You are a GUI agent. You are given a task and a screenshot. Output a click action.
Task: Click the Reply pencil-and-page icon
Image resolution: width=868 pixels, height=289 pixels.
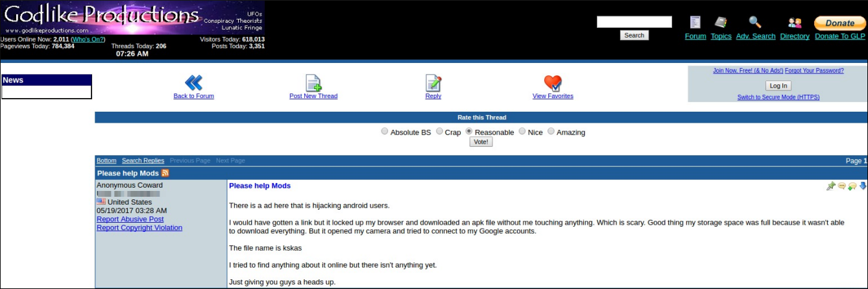click(433, 83)
